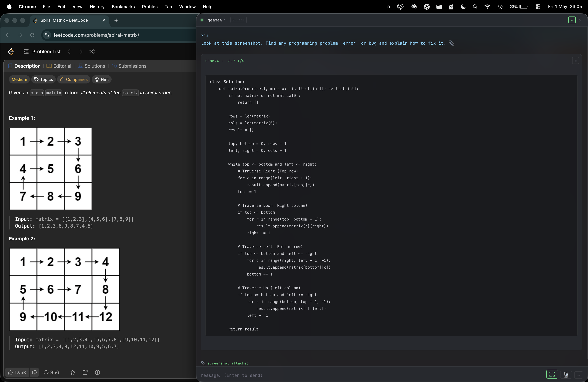The width and height of the screenshot is (588, 382).
Task: Star this problem as favorite
Action: point(73,372)
